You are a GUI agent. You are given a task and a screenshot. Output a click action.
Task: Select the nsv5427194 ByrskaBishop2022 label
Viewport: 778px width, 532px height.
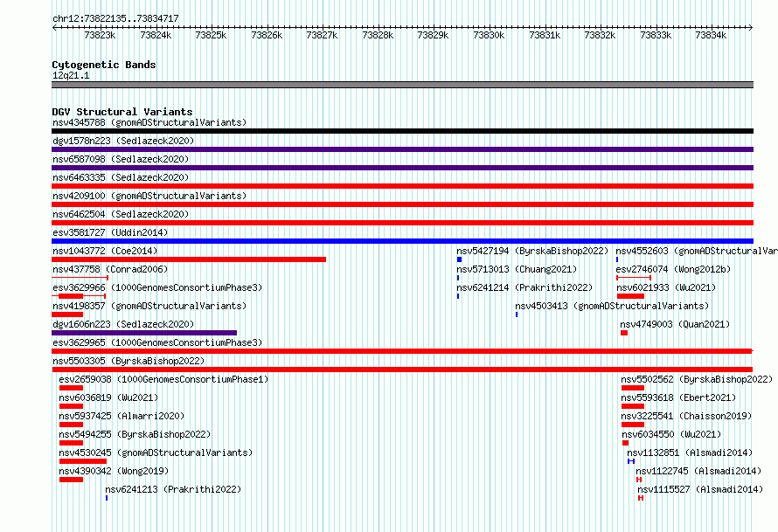click(532, 251)
